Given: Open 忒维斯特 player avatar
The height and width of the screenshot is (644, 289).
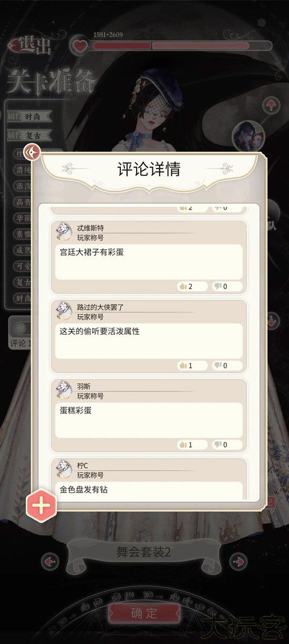Looking at the screenshot, I should [64, 232].
